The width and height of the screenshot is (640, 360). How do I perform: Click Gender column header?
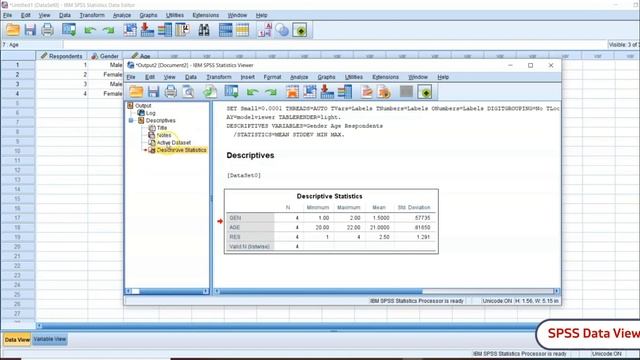tap(105, 56)
